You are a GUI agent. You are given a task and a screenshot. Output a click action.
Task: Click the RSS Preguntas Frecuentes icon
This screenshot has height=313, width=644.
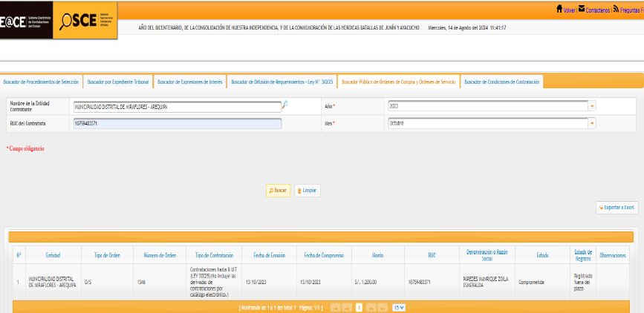click(x=616, y=10)
